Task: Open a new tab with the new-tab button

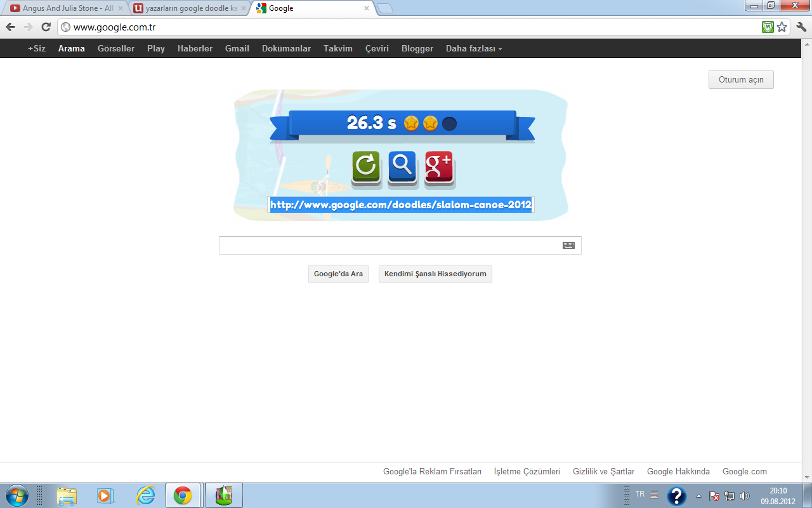Action: pos(385,8)
